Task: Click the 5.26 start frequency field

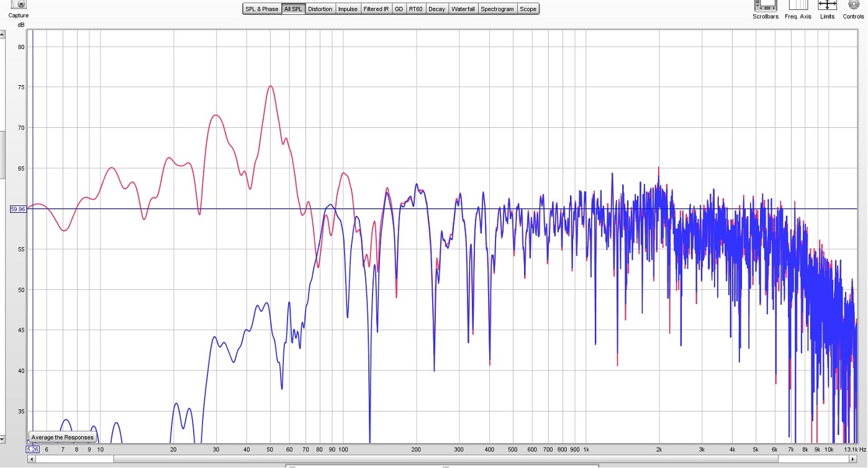Action: (32, 449)
